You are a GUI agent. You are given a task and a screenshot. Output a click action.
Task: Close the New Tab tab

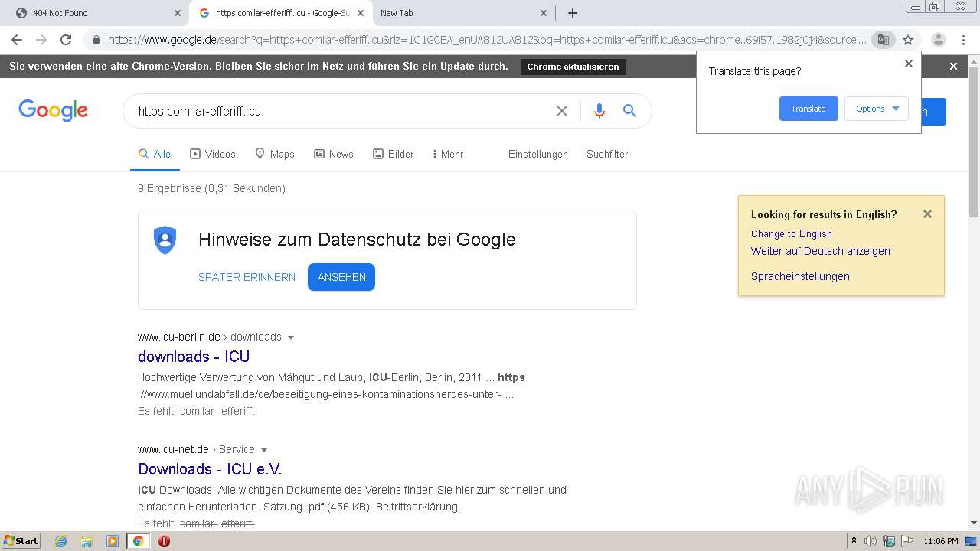pos(544,13)
